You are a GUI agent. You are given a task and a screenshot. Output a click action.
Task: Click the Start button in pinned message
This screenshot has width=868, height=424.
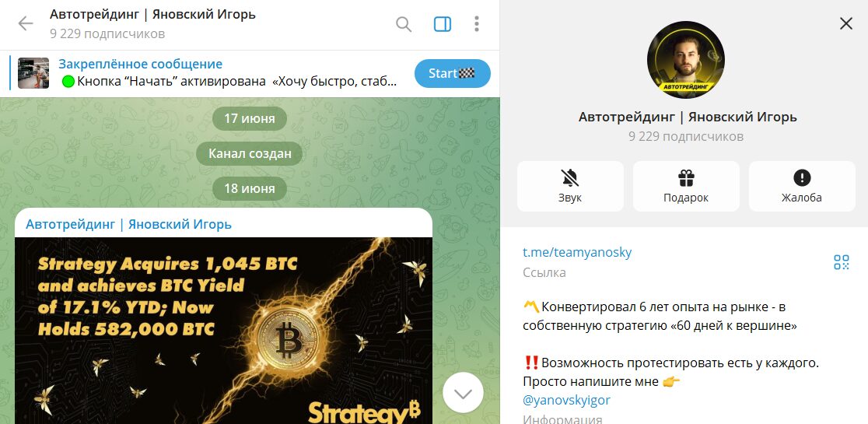452,74
